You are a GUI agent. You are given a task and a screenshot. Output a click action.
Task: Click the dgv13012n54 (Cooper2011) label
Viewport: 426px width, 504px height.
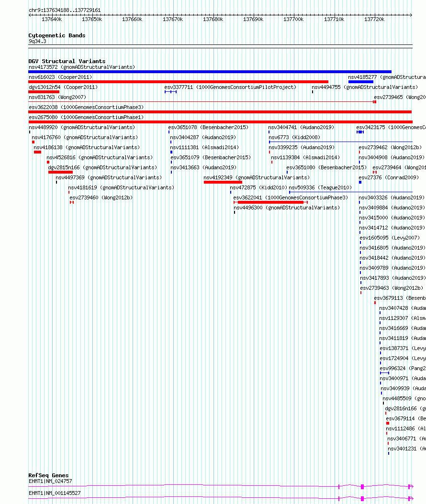click(x=63, y=87)
